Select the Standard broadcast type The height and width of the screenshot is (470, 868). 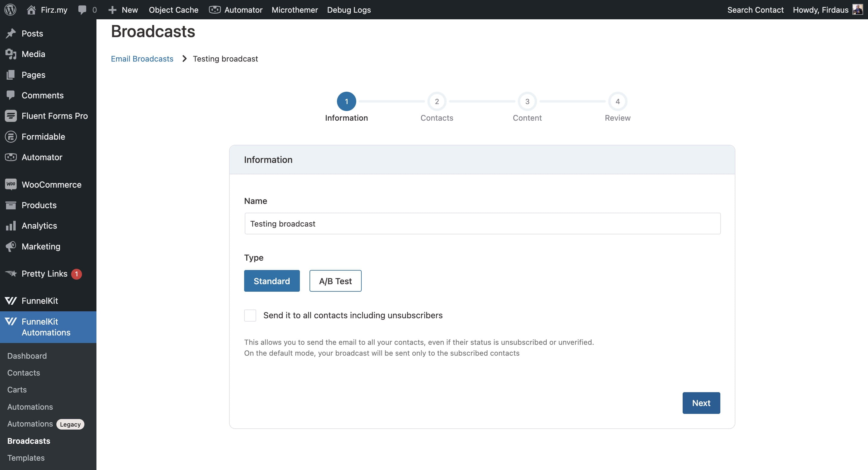point(272,281)
